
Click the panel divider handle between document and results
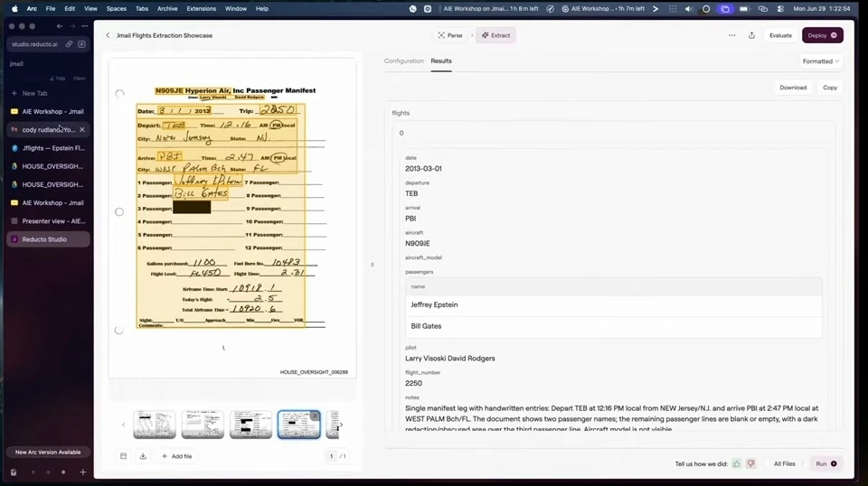pyautogui.click(x=372, y=265)
